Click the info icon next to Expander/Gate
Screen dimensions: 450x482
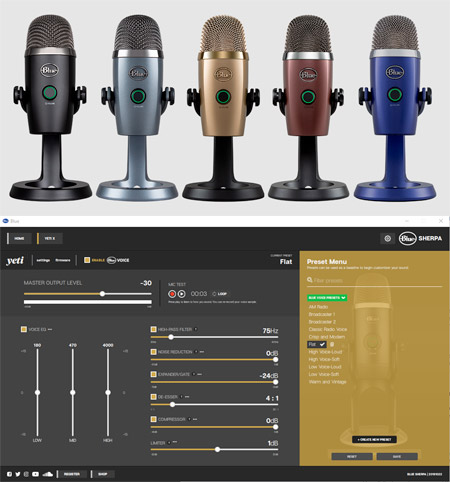coord(194,374)
